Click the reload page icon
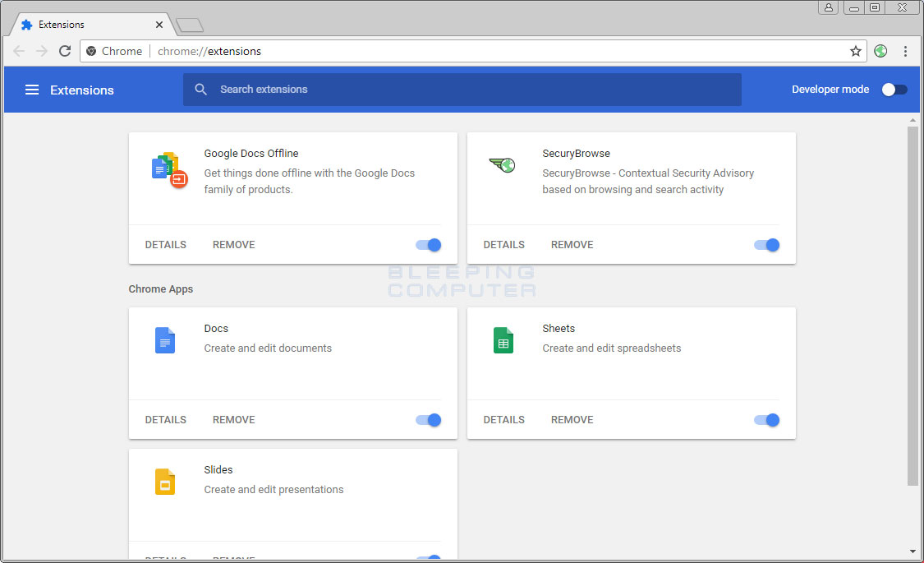Screen dimensions: 924x563 65,50
